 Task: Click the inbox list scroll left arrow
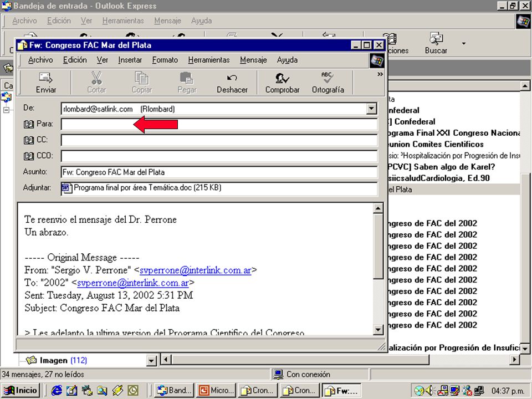tap(166, 359)
